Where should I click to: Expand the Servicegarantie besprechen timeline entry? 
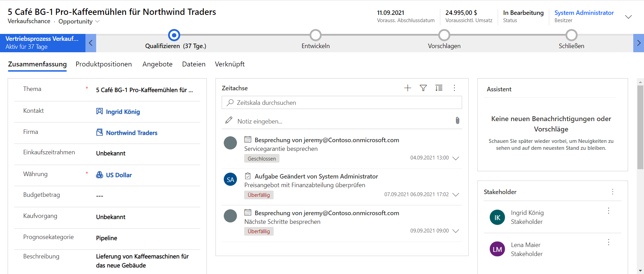456,158
